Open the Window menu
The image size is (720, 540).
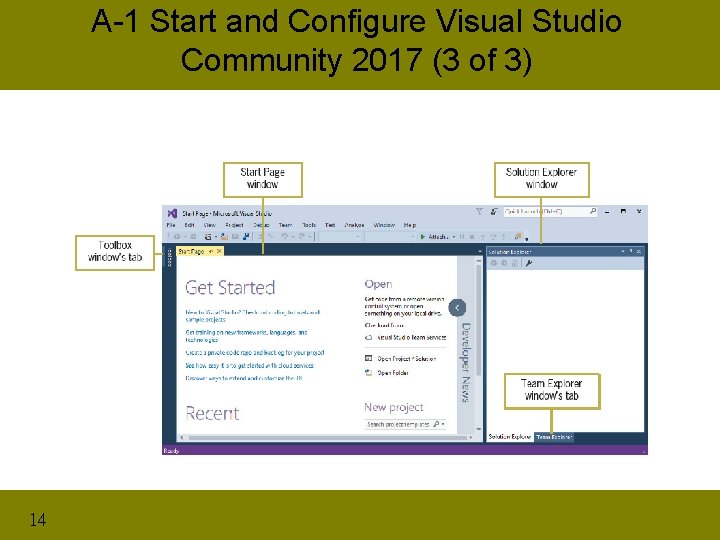coord(384,225)
